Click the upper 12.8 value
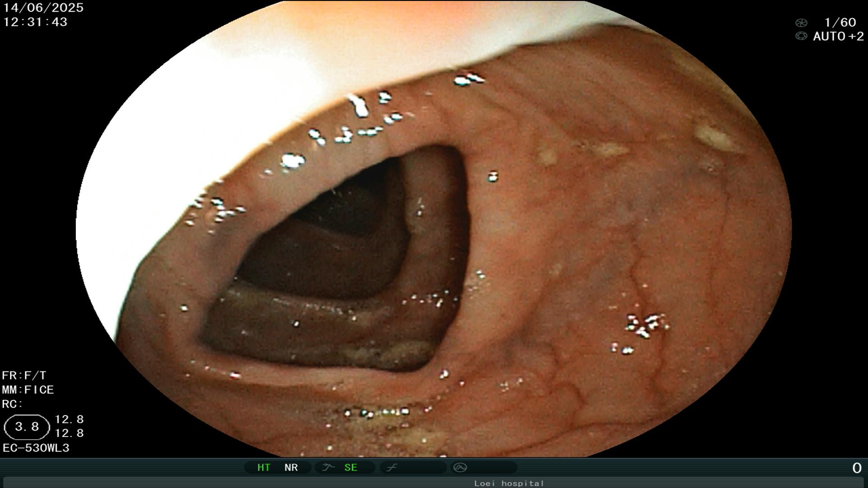The height and width of the screenshot is (488, 868). [69, 419]
